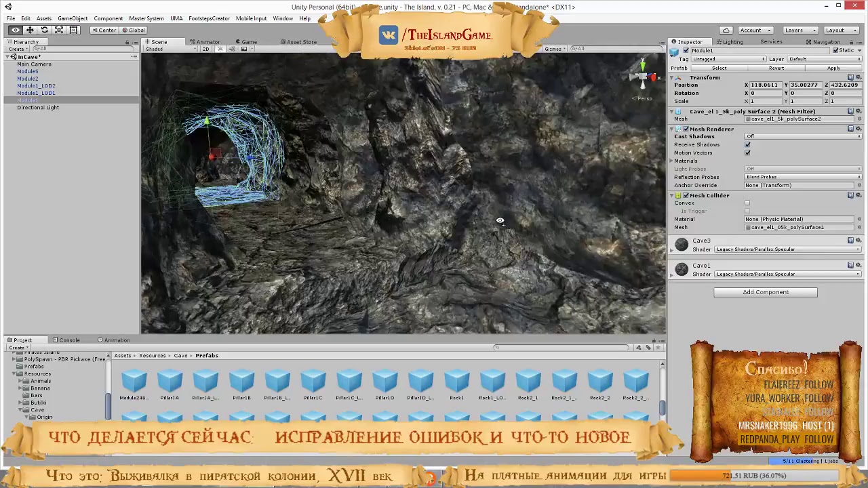This screenshot has height=488, width=868.
Task: Toggle 2D scene view mode
Action: [206, 49]
